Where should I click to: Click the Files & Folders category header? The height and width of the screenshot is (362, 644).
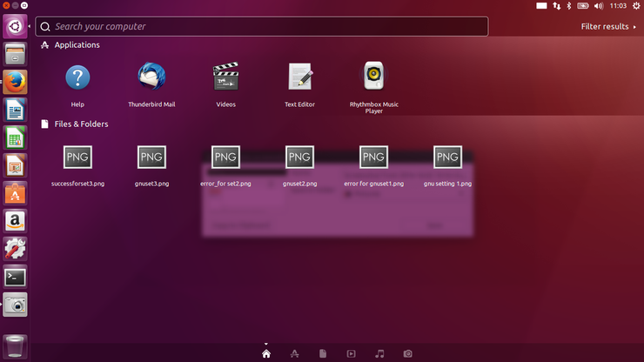point(81,124)
